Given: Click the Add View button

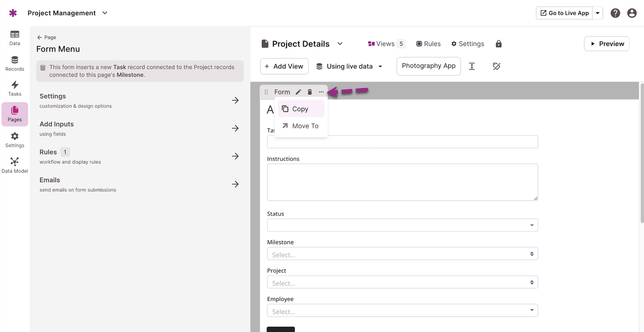Looking at the screenshot, I should 284,66.
